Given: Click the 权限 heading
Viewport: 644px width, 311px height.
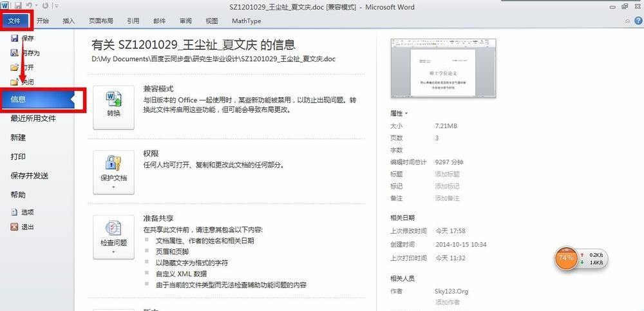Looking at the screenshot, I should pos(151,154).
